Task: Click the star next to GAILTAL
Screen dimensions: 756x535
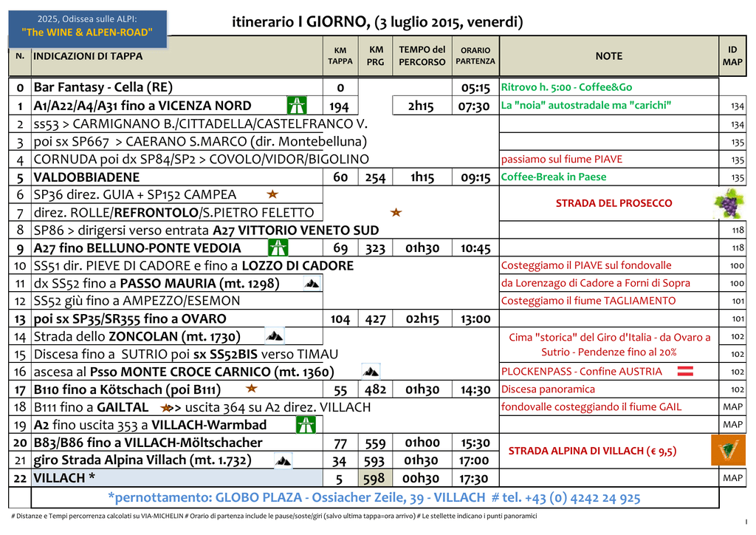Action: click(166, 408)
